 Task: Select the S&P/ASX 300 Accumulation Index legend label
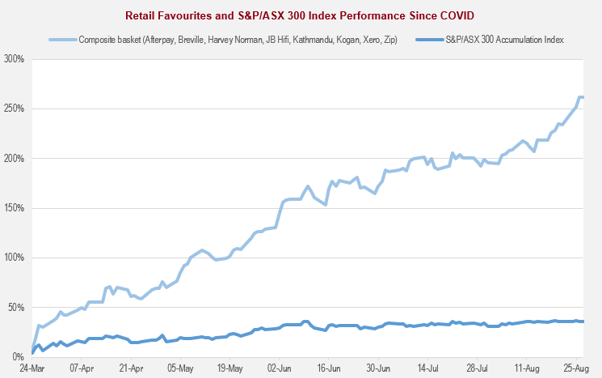pyautogui.click(x=504, y=40)
